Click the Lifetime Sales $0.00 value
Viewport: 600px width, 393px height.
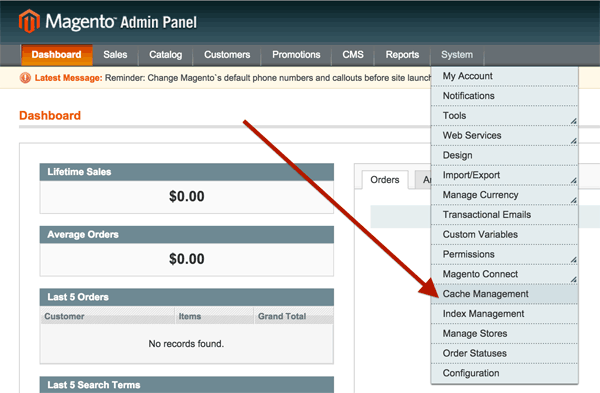[x=187, y=197]
